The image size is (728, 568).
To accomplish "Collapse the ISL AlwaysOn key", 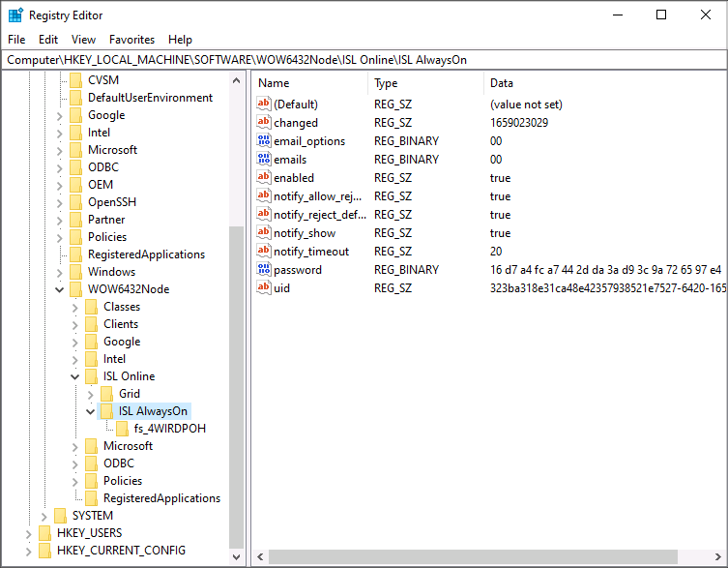I will pyautogui.click(x=91, y=411).
